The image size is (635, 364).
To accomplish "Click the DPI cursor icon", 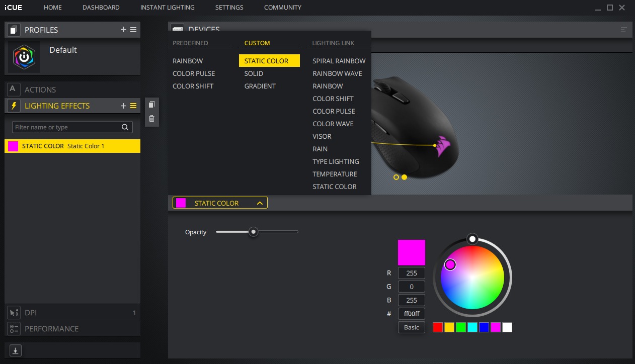I will pos(14,313).
